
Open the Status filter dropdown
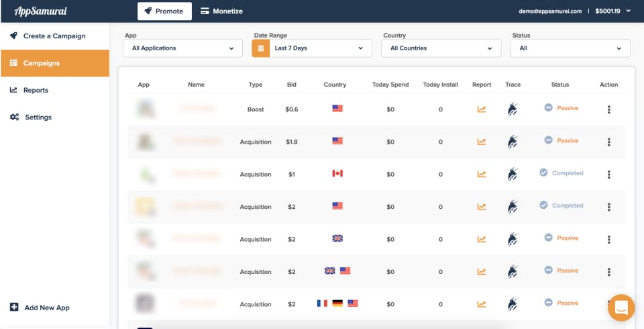point(570,48)
